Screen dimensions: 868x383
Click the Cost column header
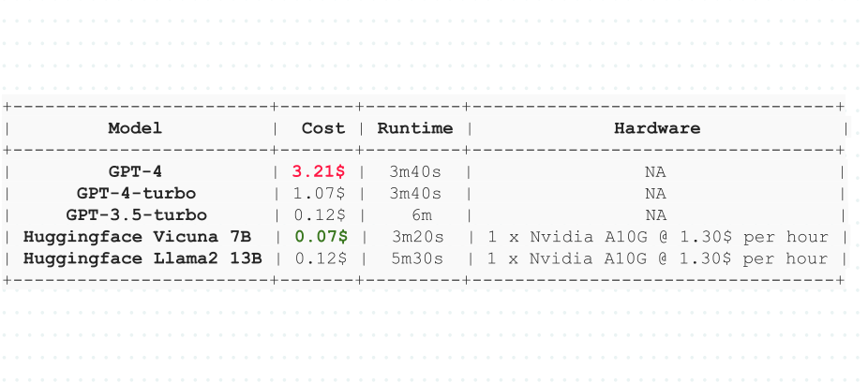coord(322,128)
